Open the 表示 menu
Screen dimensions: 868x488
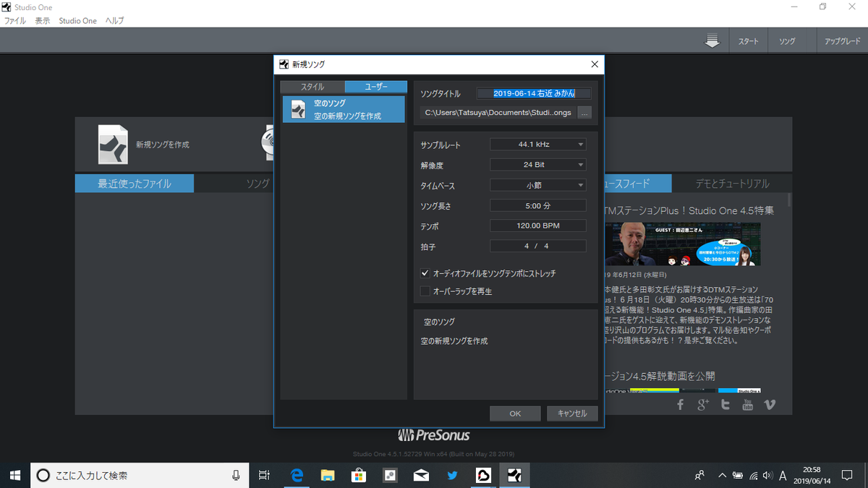tap(43, 21)
